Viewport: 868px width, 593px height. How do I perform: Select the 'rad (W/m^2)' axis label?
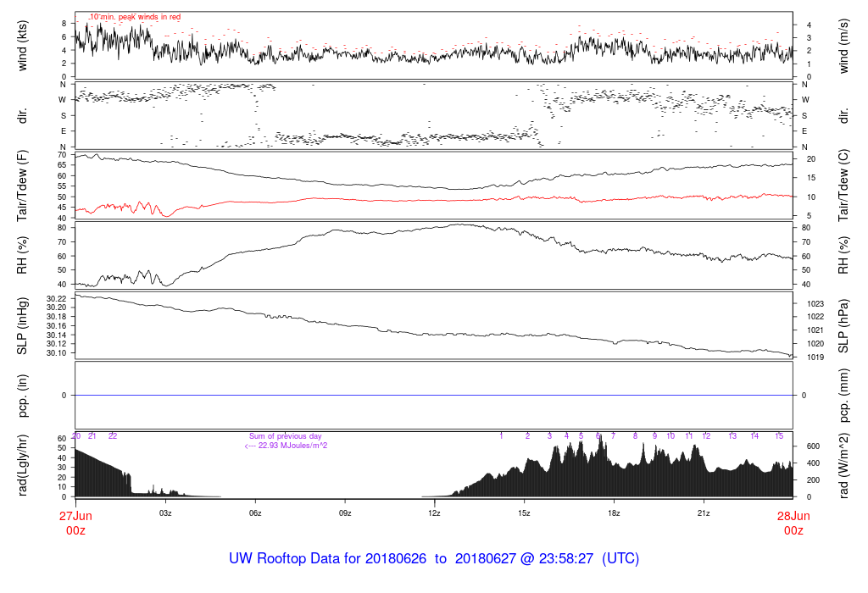point(843,465)
